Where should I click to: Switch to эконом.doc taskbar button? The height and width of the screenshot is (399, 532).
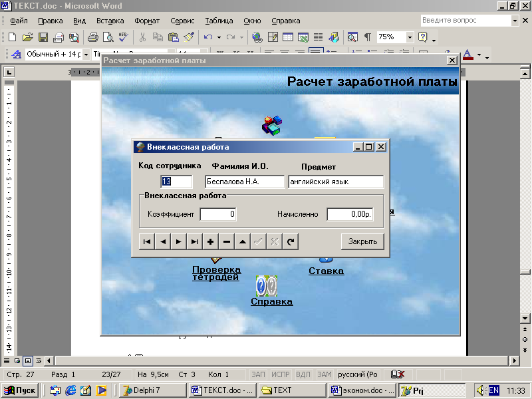[x=362, y=390]
